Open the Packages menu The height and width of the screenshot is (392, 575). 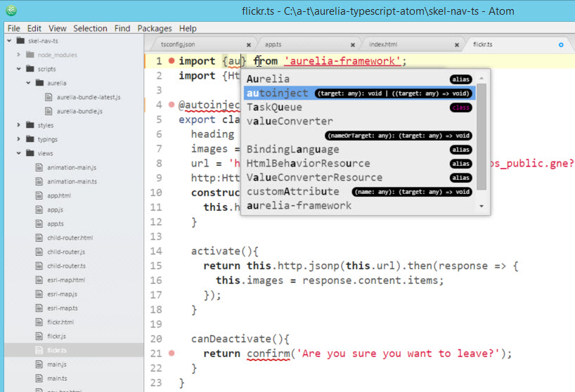155,28
